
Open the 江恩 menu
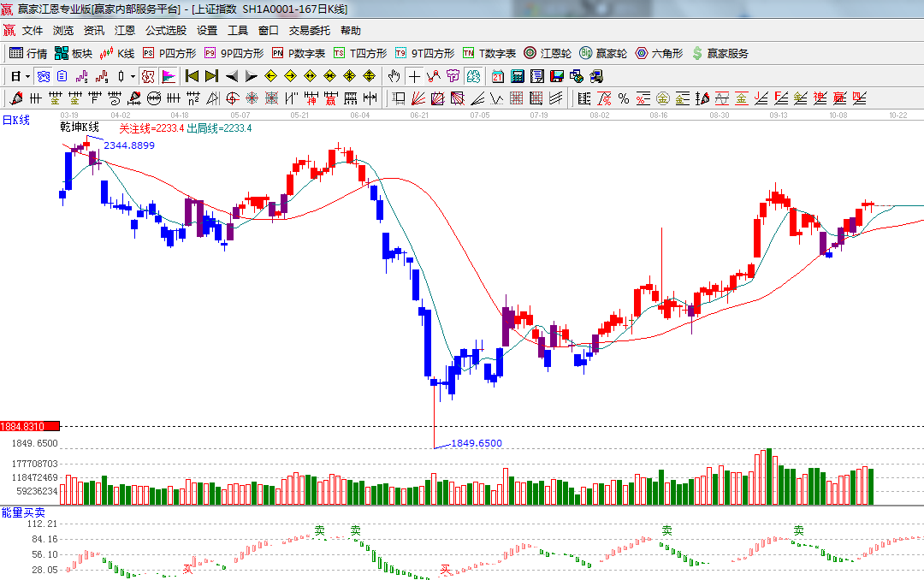pyautogui.click(x=125, y=31)
